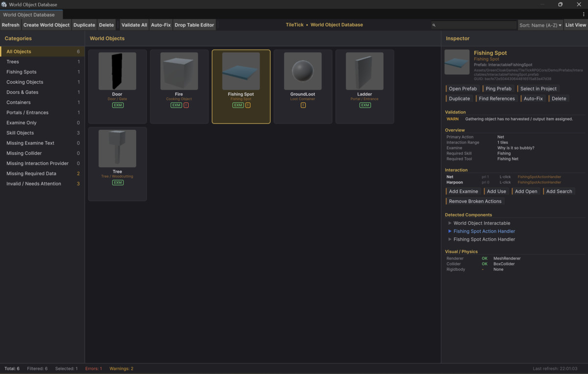Click Inspector Delete button
Viewport: 588px width, 374px height.
(559, 98)
